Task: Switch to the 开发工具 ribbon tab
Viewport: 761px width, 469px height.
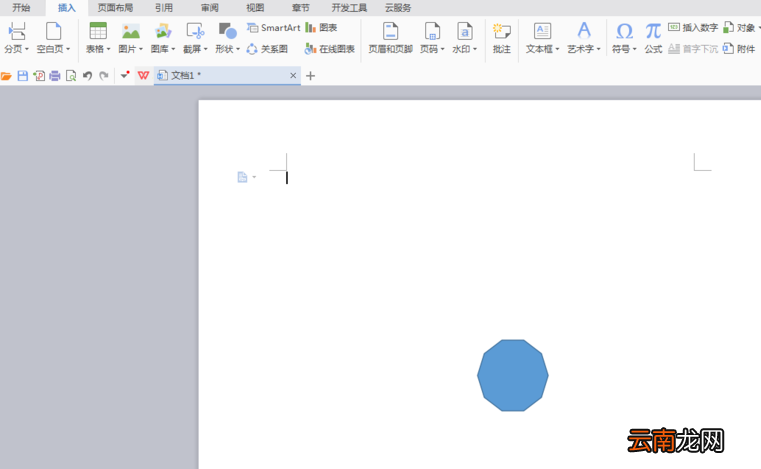Action: coord(349,8)
